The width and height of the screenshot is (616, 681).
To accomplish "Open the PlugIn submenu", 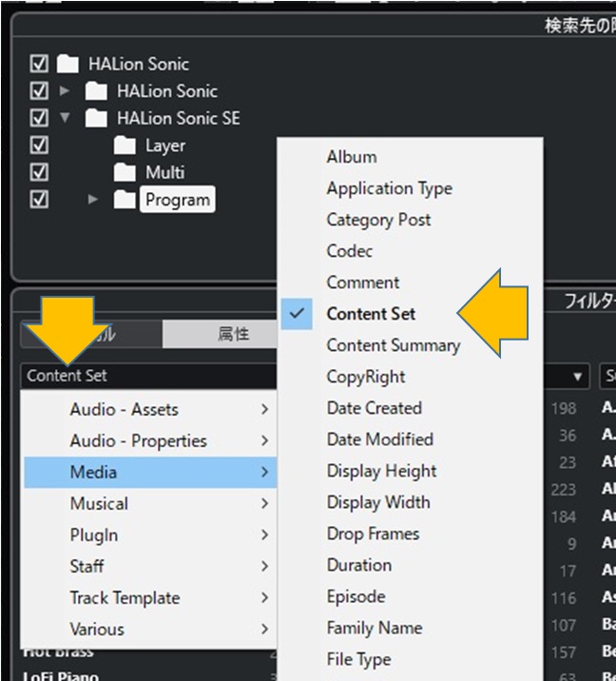I will pos(150,535).
